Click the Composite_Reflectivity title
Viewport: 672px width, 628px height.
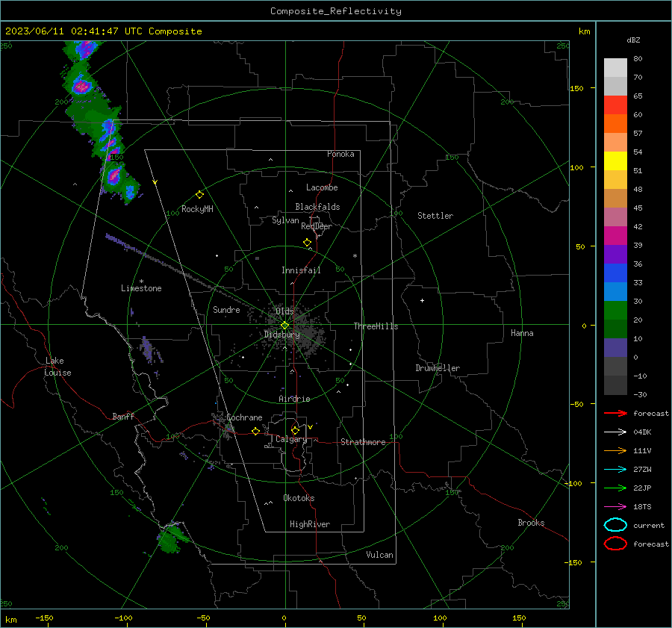tap(335, 11)
